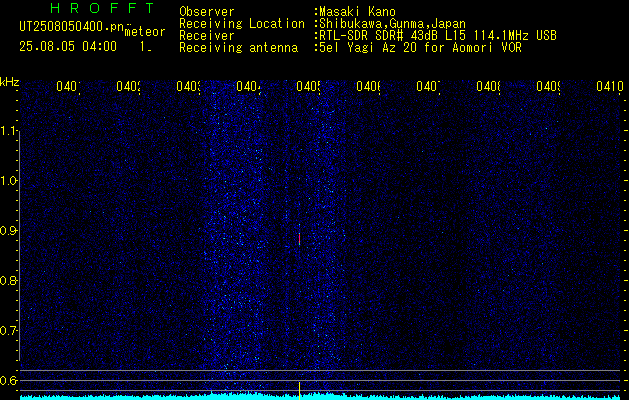
Task: Click the HROFFT title text
Action: [102, 8]
